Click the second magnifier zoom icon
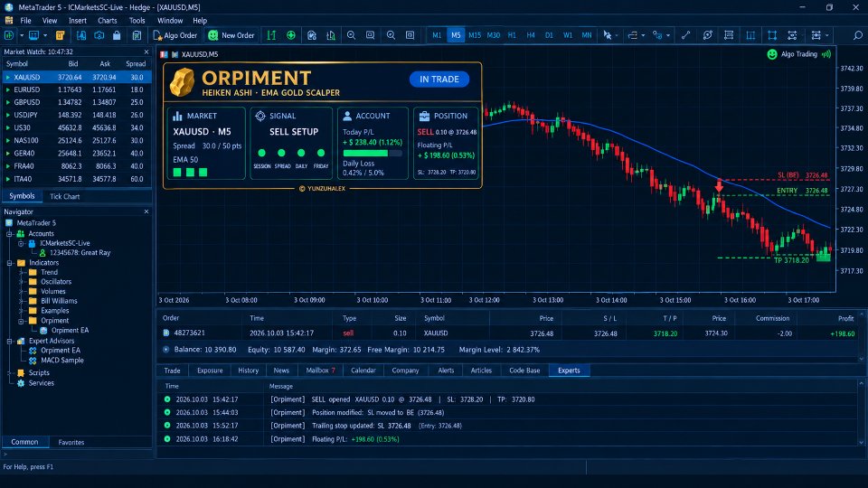The width and height of the screenshot is (868, 488). coord(391,35)
